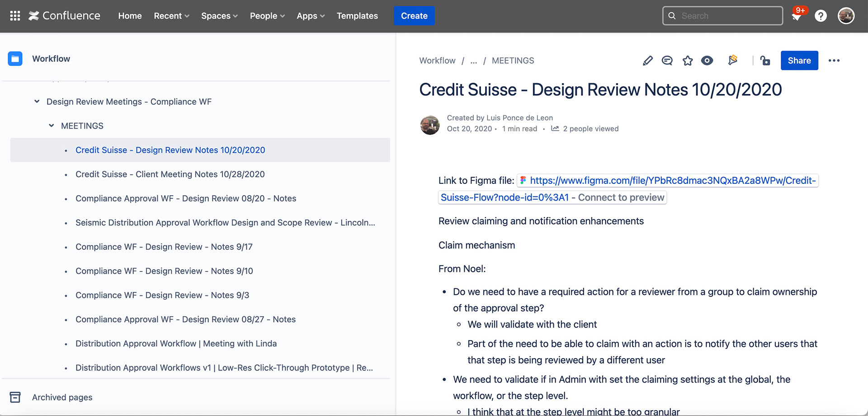The width and height of the screenshot is (868, 416).
Task: Open Distribution Approval Workflows v1 Low-Res prototype page
Action: point(224,368)
